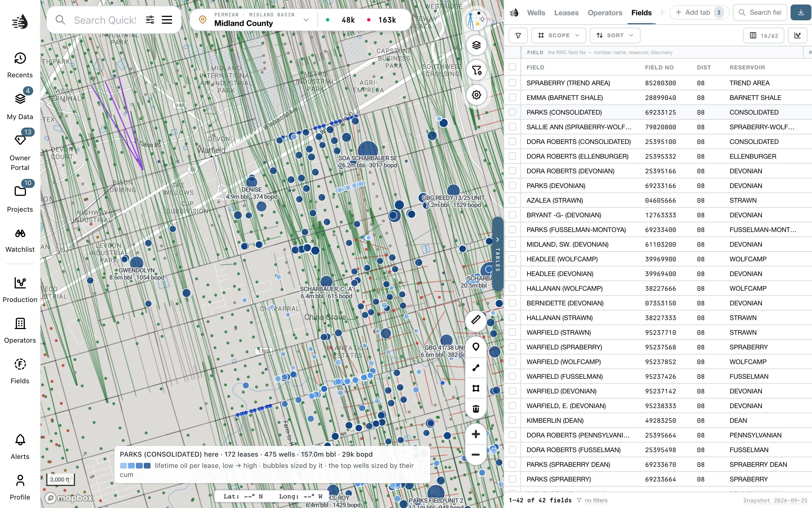812x508 pixels.
Task: Open the Recents panel
Action: coord(20,65)
